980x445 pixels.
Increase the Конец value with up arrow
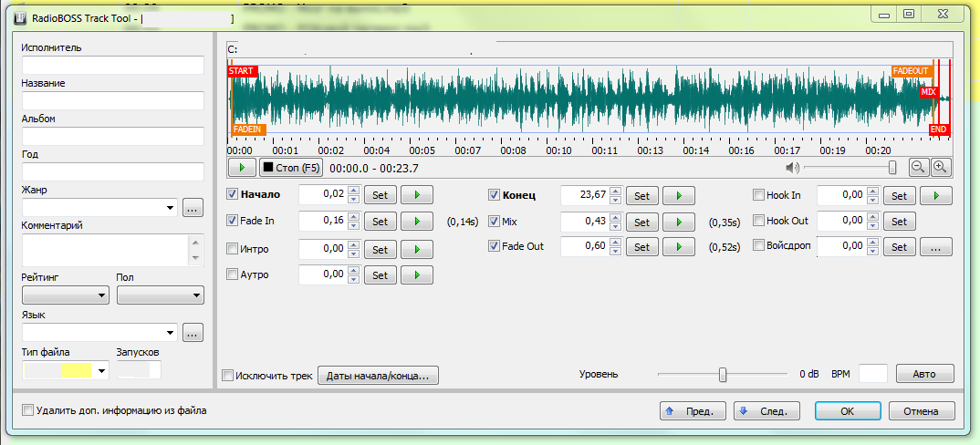[x=615, y=191]
